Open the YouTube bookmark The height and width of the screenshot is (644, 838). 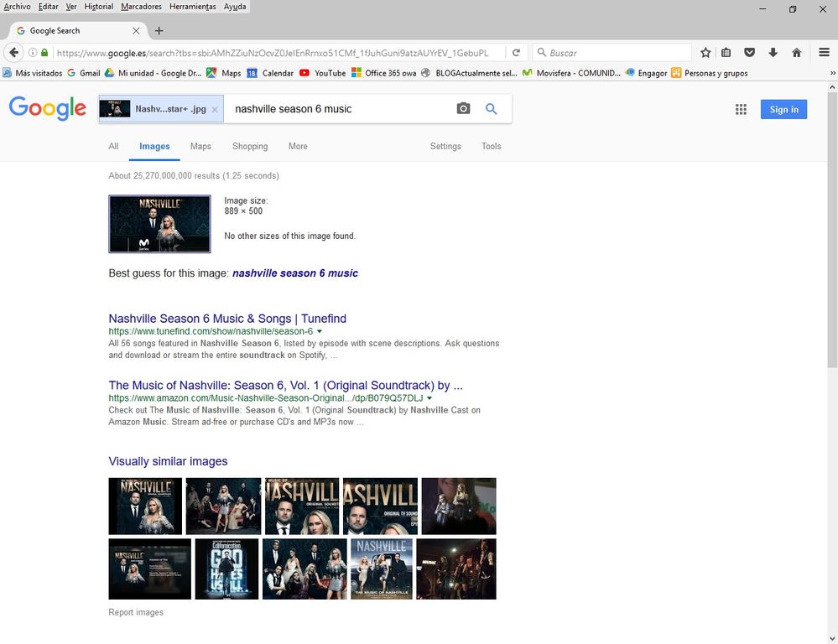[325, 73]
